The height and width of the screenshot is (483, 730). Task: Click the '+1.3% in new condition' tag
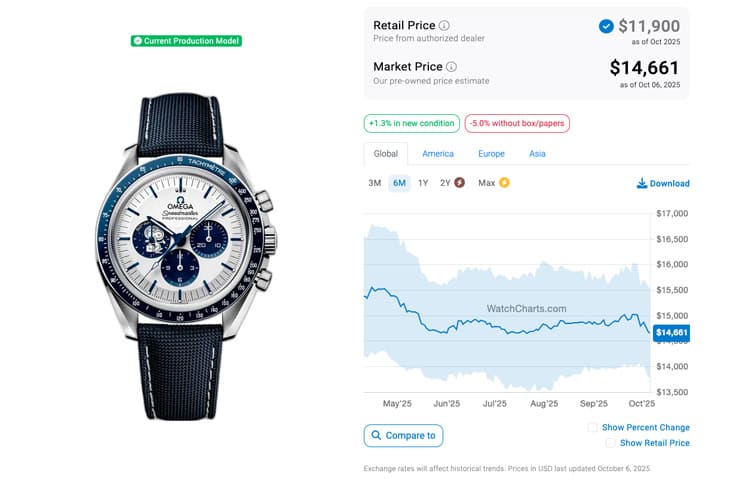tap(411, 123)
